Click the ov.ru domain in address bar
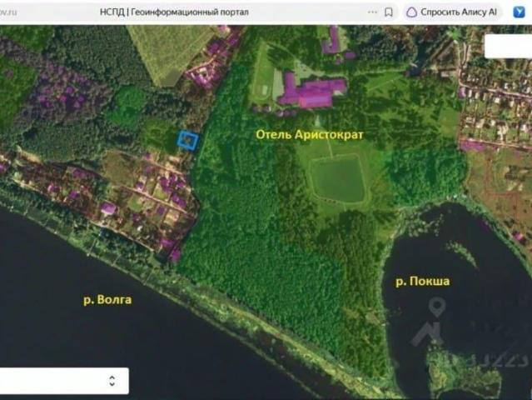 (x=8, y=12)
